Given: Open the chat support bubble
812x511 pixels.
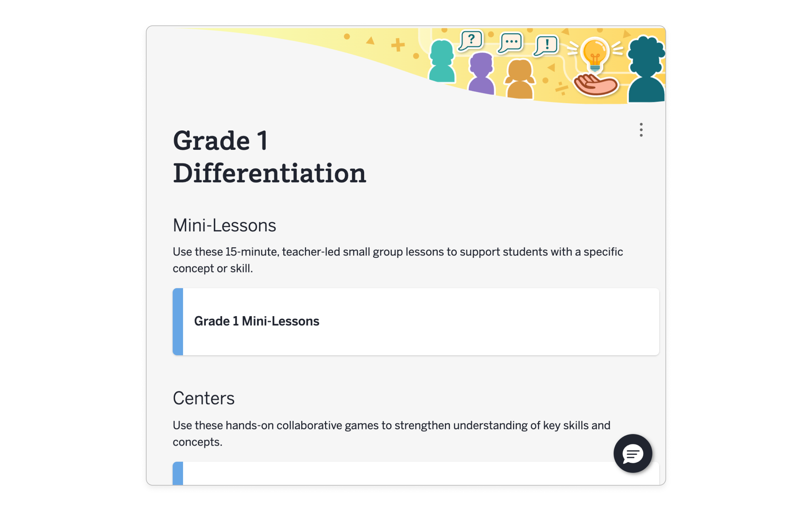Looking at the screenshot, I should (x=633, y=453).
